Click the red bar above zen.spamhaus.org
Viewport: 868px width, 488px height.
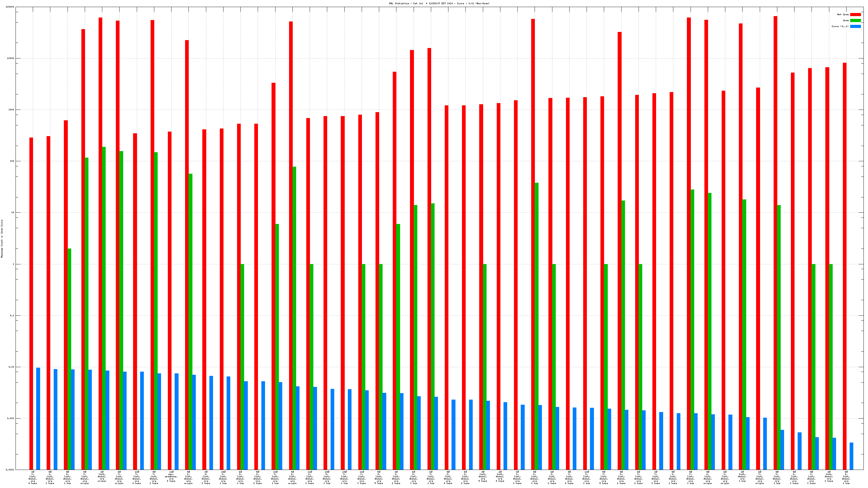click(x=170, y=300)
